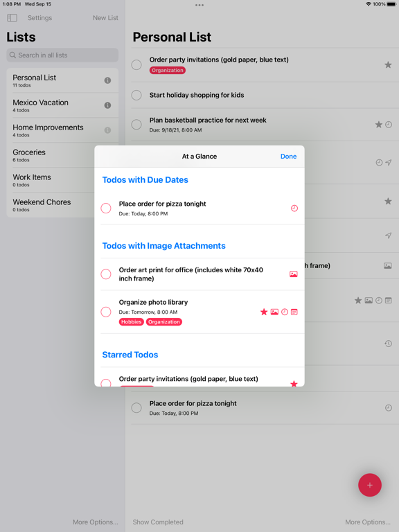Toggle the sidebar panel icon
This screenshot has width=399, height=532.
click(12, 17)
